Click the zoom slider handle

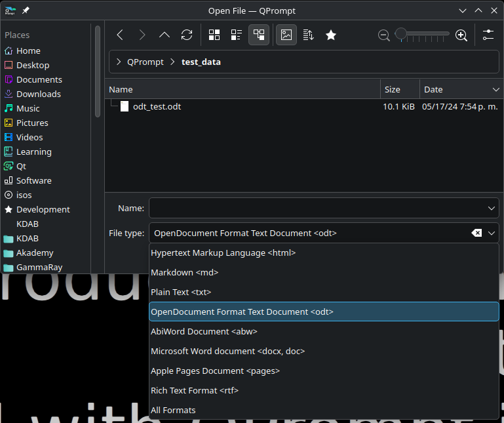pyautogui.click(x=400, y=33)
